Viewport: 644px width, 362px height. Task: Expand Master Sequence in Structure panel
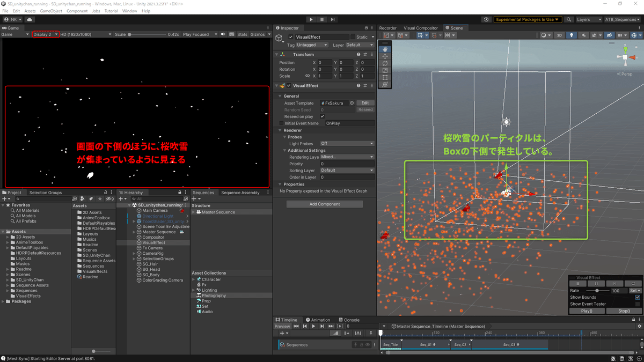point(194,212)
